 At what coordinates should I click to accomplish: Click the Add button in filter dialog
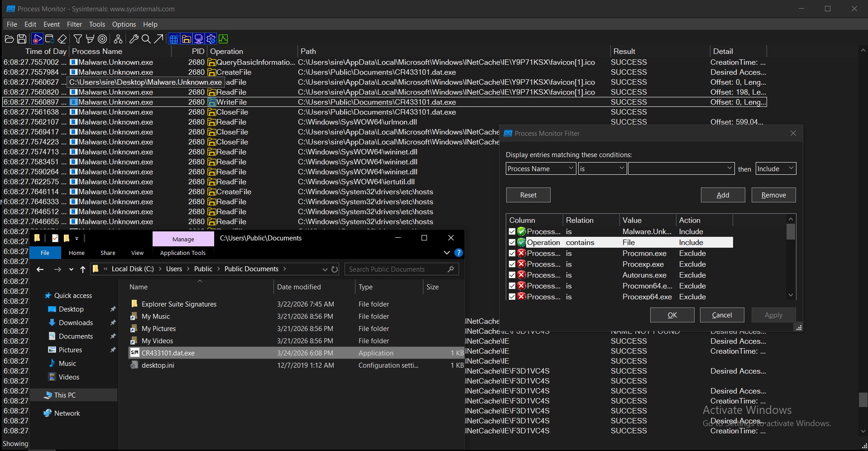click(x=723, y=195)
